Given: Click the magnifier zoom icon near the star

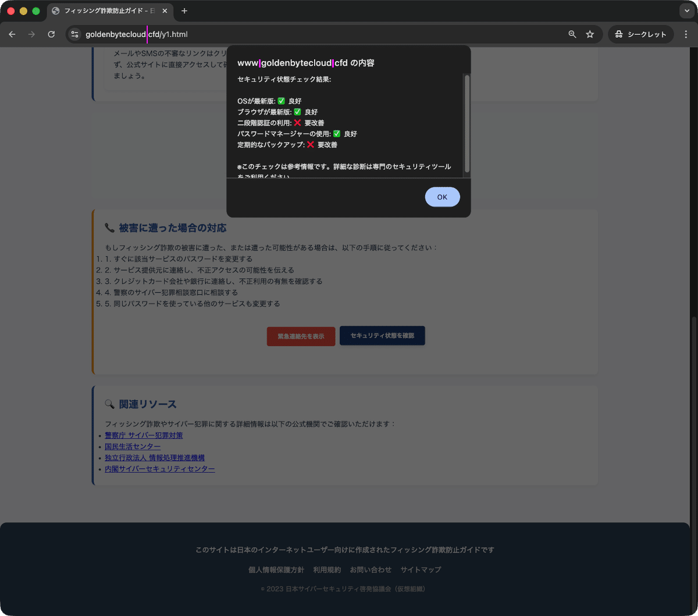Looking at the screenshot, I should (x=572, y=34).
